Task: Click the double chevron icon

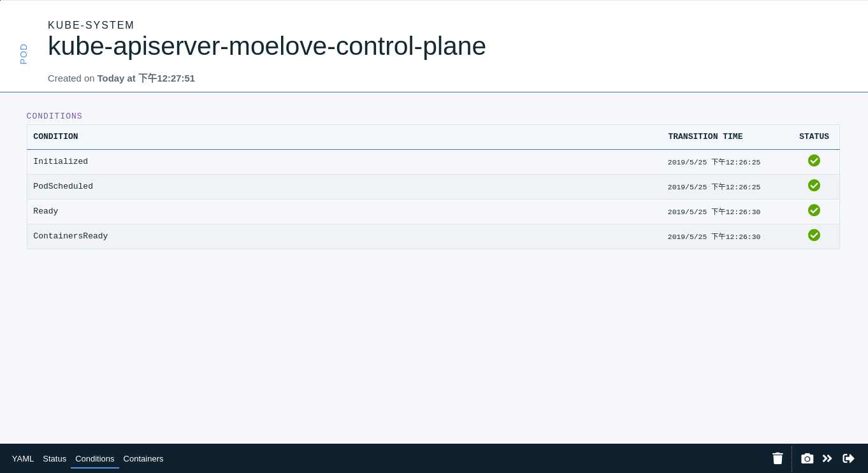Action: coord(827,458)
